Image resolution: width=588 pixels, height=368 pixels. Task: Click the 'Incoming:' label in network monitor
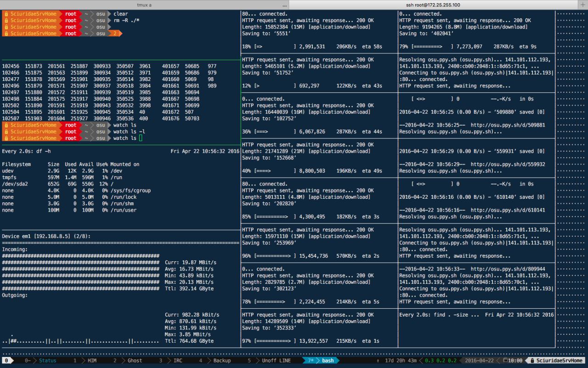pyautogui.click(x=15, y=249)
